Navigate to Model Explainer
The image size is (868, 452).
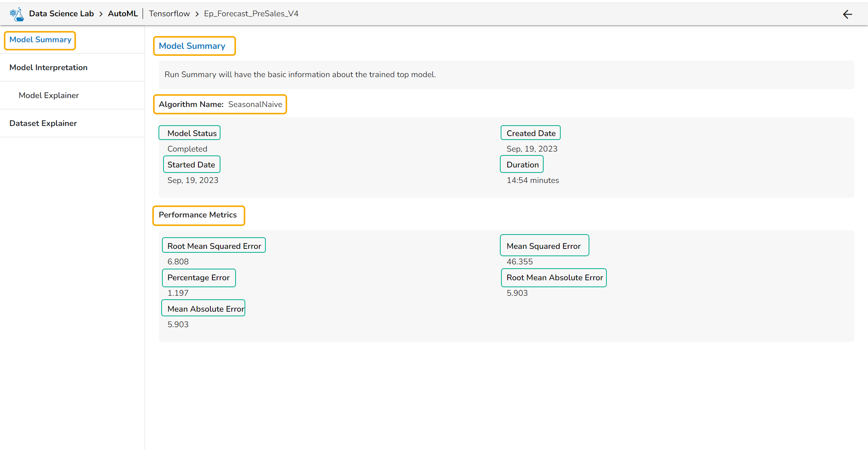point(48,95)
